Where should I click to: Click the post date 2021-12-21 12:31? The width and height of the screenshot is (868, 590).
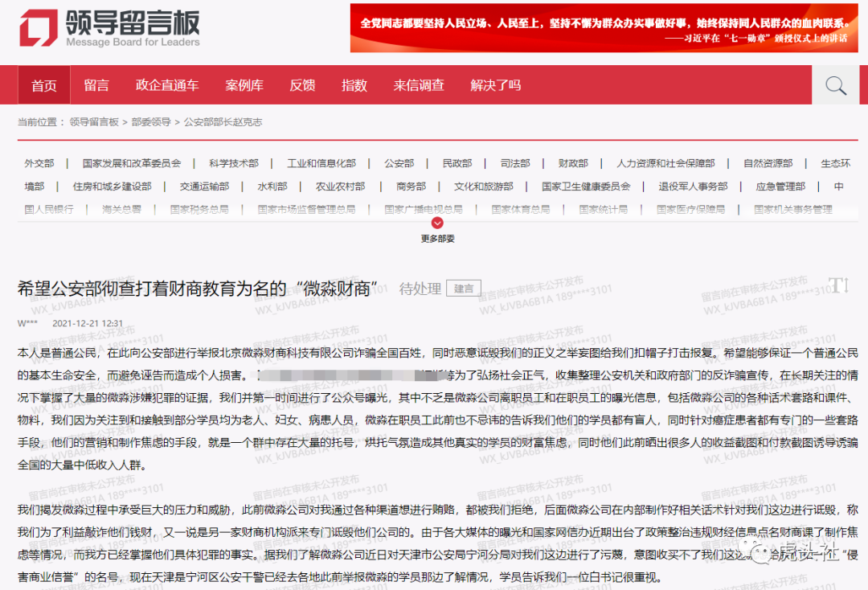pos(88,323)
